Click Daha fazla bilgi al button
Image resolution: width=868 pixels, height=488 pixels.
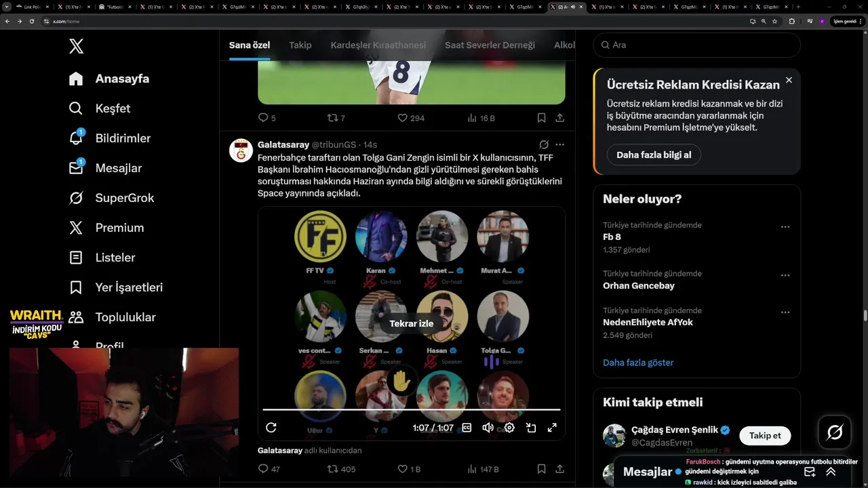point(654,155)
